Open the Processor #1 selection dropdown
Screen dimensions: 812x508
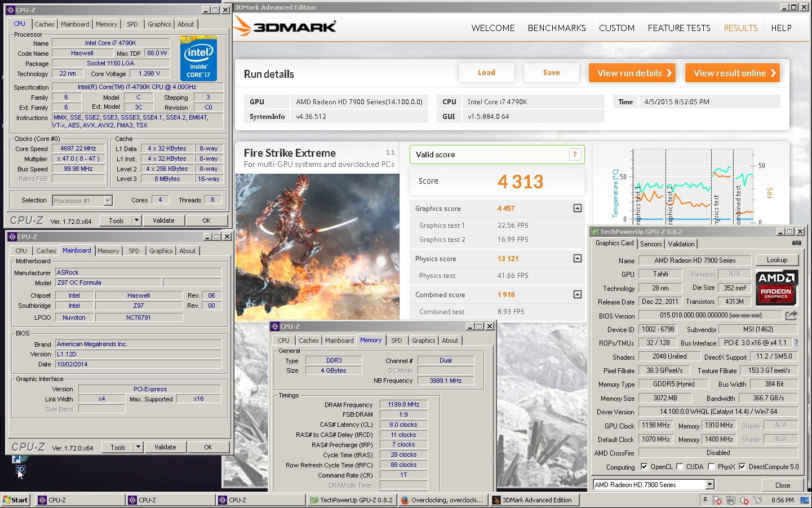click(x=108, y=201)
